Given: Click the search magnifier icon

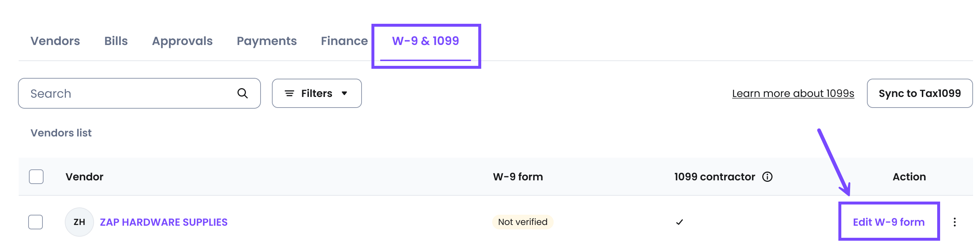Looking at the screenshot, I should (x=242, y=93).
